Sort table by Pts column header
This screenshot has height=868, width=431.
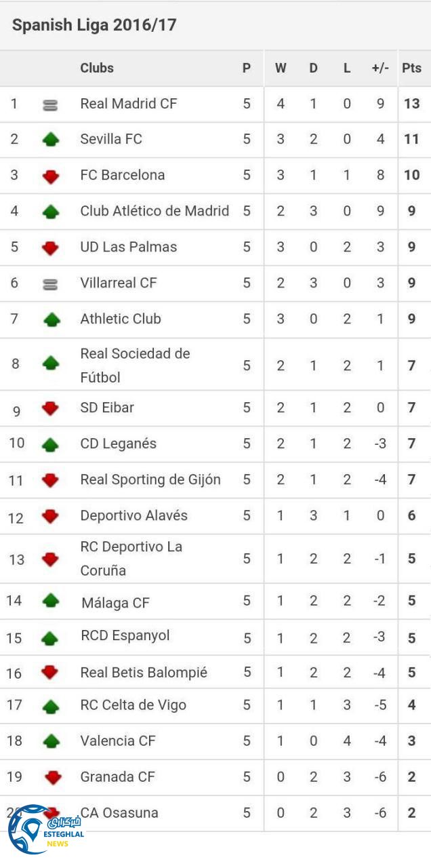point(411,68)
